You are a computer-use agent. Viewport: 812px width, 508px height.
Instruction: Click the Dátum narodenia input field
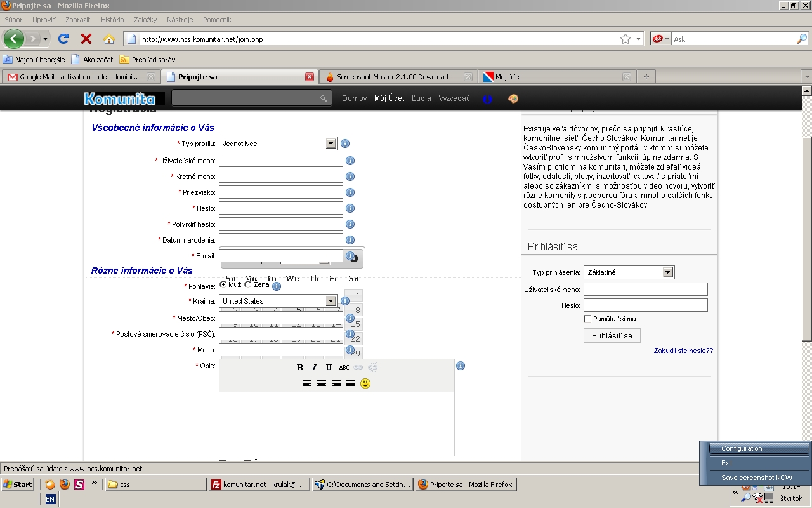click(280, 240)
